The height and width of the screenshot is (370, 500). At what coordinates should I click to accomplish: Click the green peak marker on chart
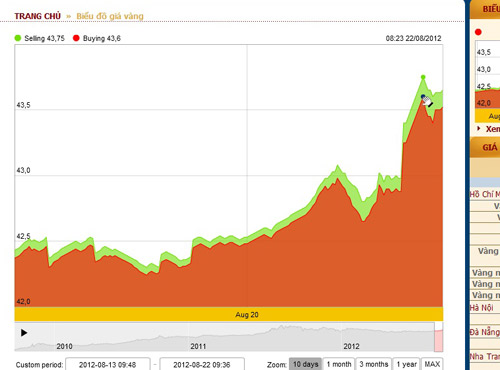[423, 77]
